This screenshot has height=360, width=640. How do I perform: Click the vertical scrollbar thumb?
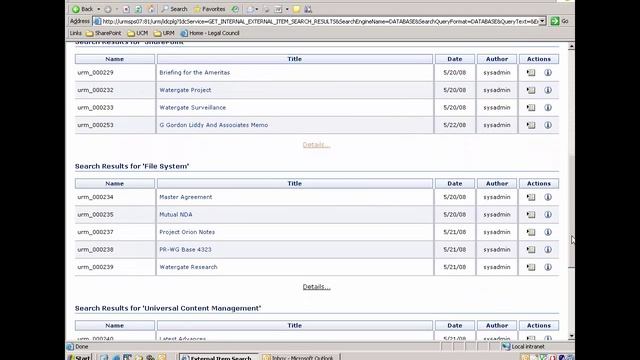[571, 211]
